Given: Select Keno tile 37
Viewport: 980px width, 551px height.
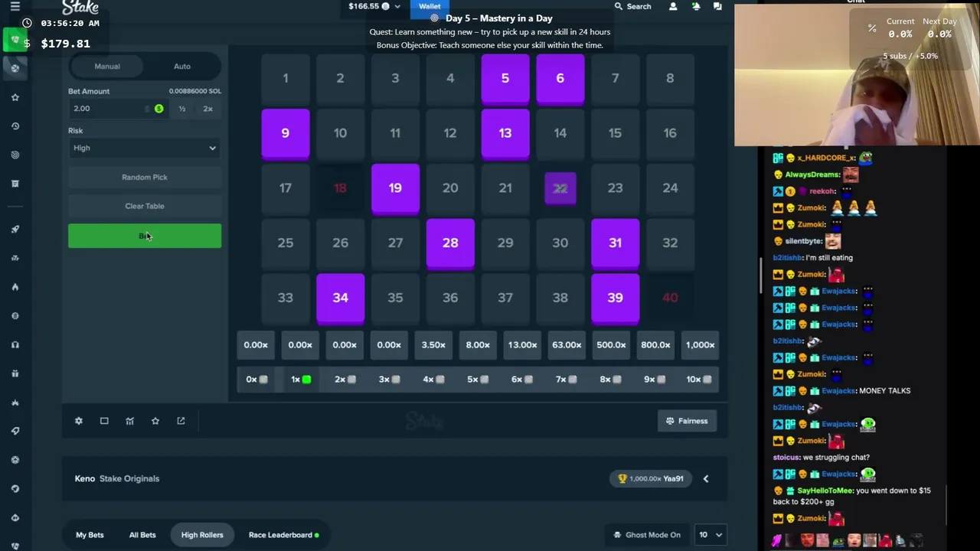Looking at the screenshot, I should [x=505, y=298].
